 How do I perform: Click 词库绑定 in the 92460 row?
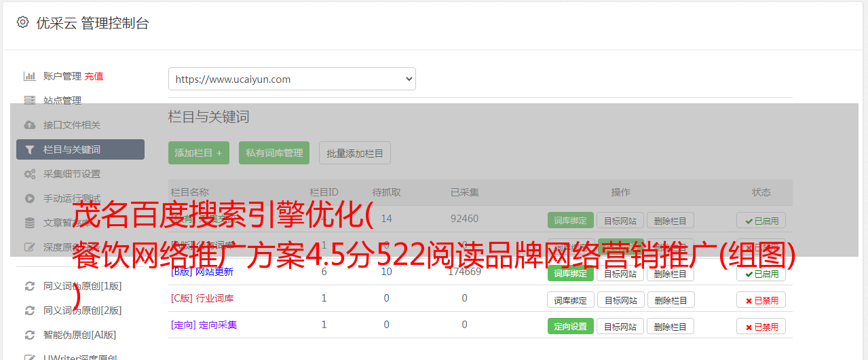click(570, 220)
